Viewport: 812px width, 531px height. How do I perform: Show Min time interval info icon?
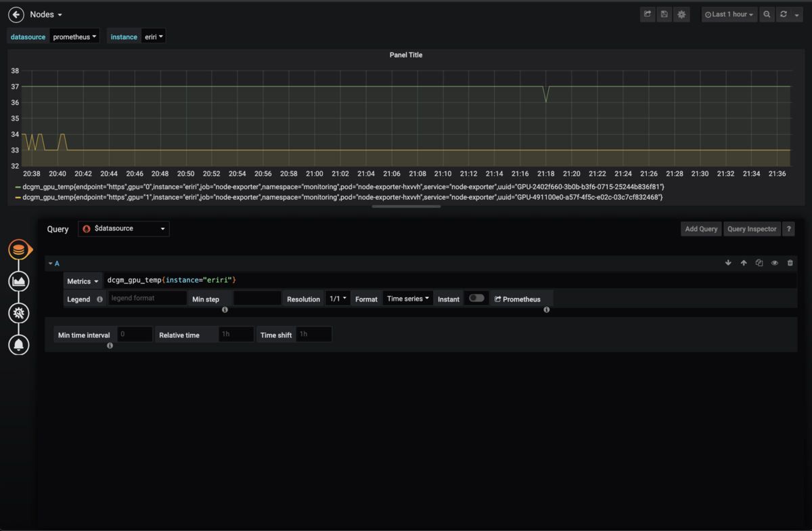[110, 345]
